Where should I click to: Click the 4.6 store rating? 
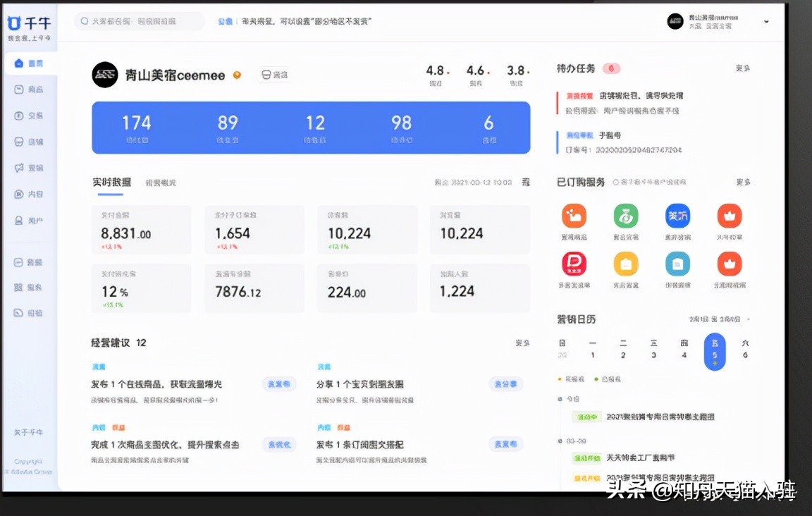pos(475,70)
